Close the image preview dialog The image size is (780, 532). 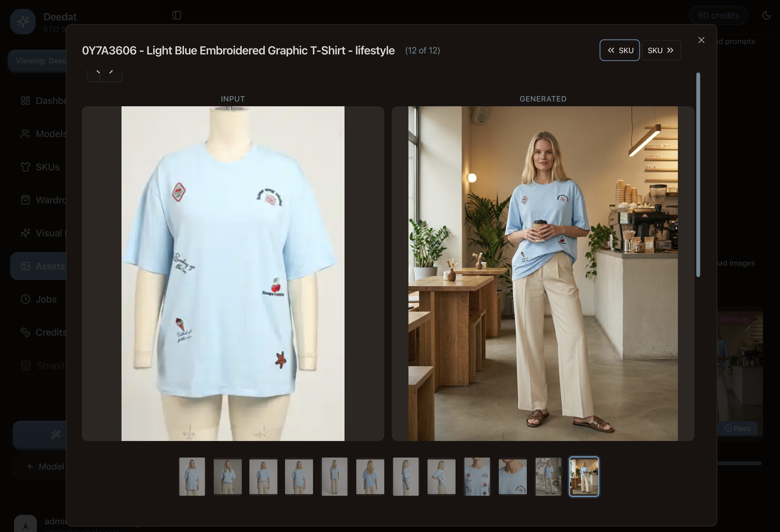click(701, 40)
